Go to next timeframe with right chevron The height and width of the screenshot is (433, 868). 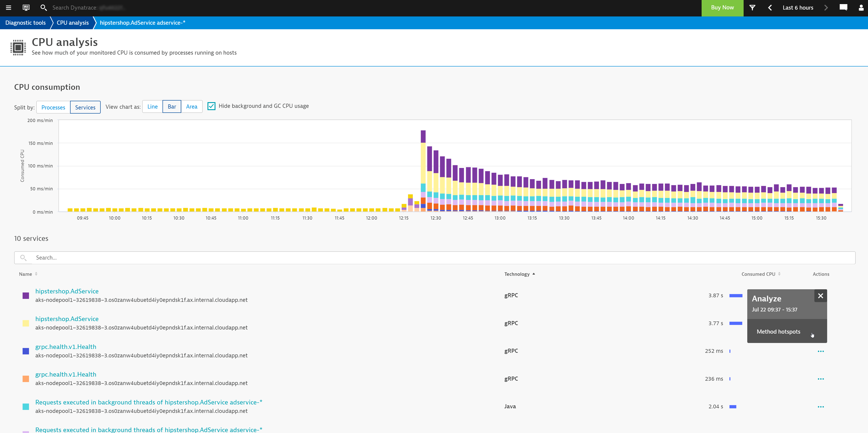(x=826, y=7)
